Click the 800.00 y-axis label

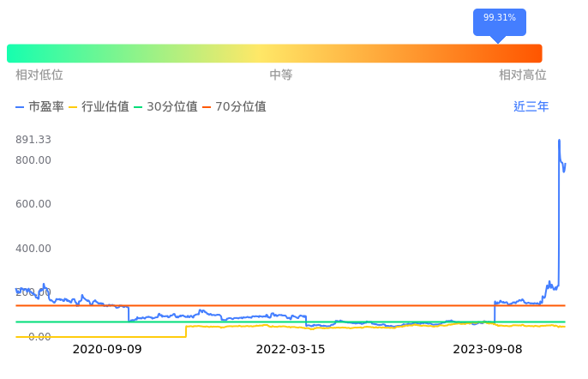[x=33, y=160]
